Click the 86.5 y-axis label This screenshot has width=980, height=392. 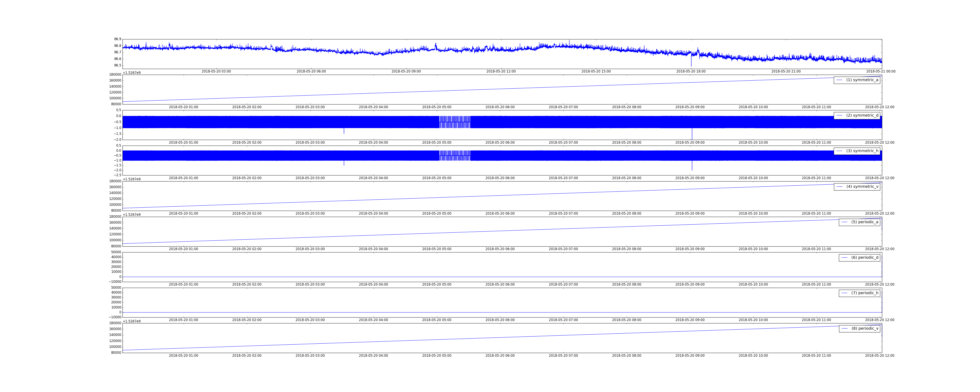coord(118,65)
